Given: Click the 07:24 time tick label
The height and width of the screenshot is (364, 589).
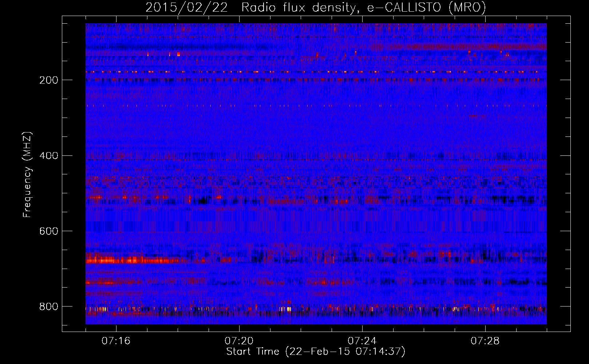Looking at the screenshot, I should click(362, 341).
